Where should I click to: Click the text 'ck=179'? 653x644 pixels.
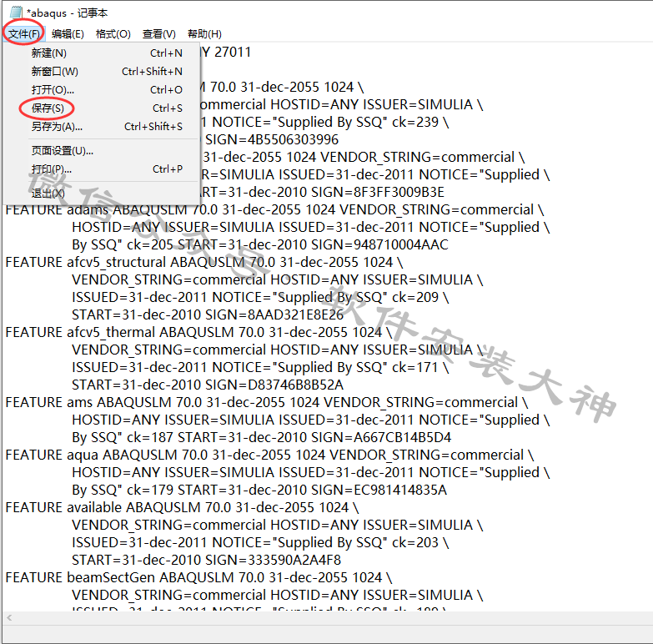click(x=150, y=490)
